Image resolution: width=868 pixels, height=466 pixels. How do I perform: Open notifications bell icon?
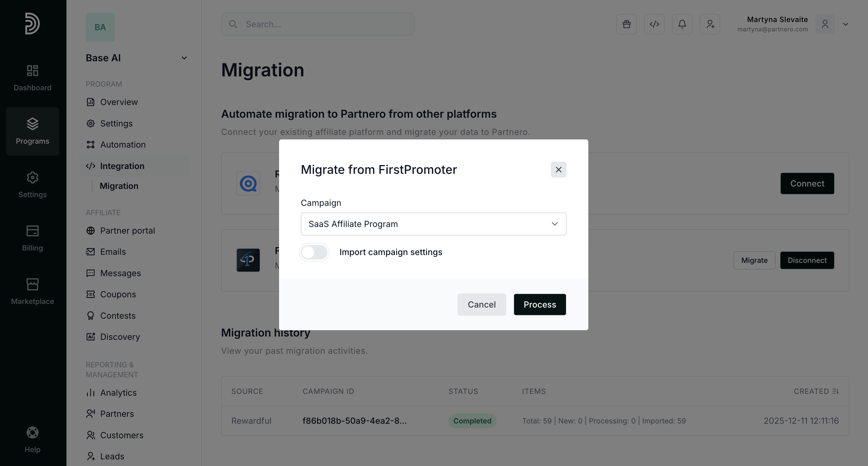682,24
